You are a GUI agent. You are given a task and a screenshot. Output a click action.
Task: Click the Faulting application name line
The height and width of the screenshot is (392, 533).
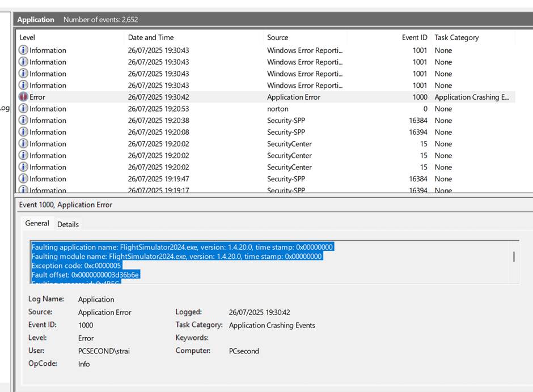click(182, 247)
